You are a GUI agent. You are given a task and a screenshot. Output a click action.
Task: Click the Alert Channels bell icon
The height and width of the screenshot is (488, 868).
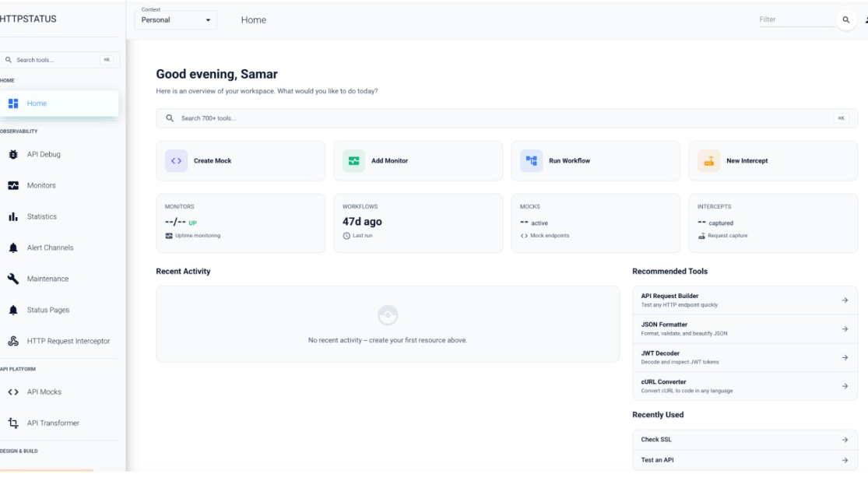13,248
